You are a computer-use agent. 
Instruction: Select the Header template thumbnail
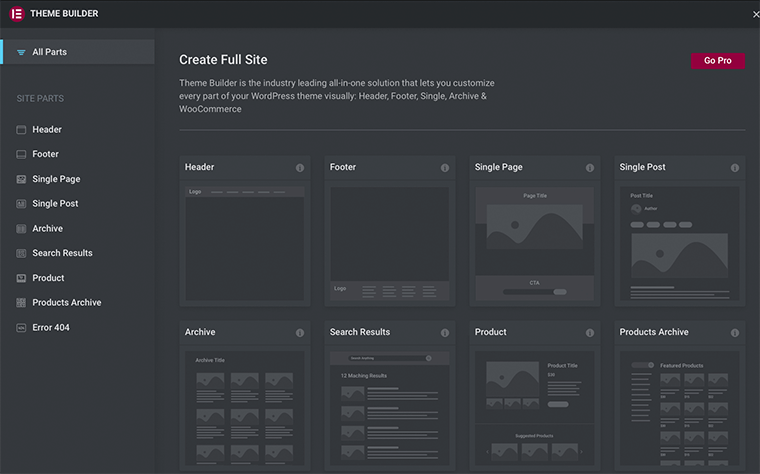245,243
